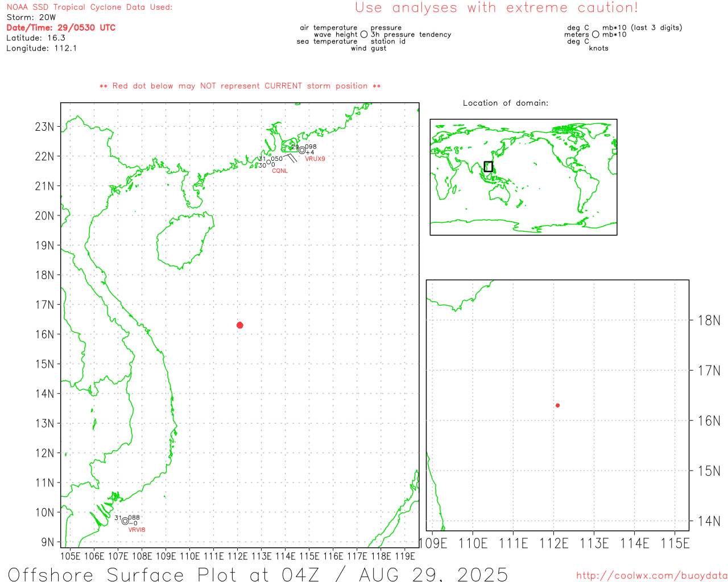The image size is (728, 582).
Task: Click the 'Longitude: 112.1' line
Action: pos(42,48)
